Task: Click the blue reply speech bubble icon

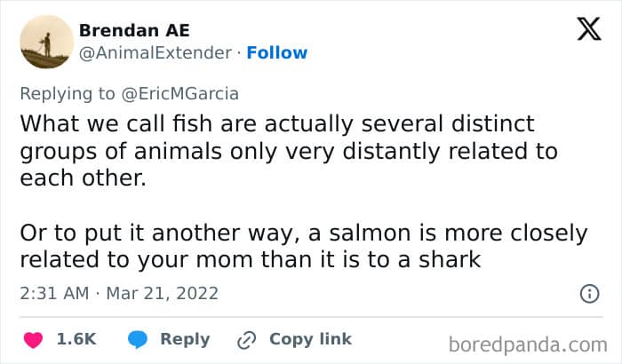Action: (x=137, y=339)
